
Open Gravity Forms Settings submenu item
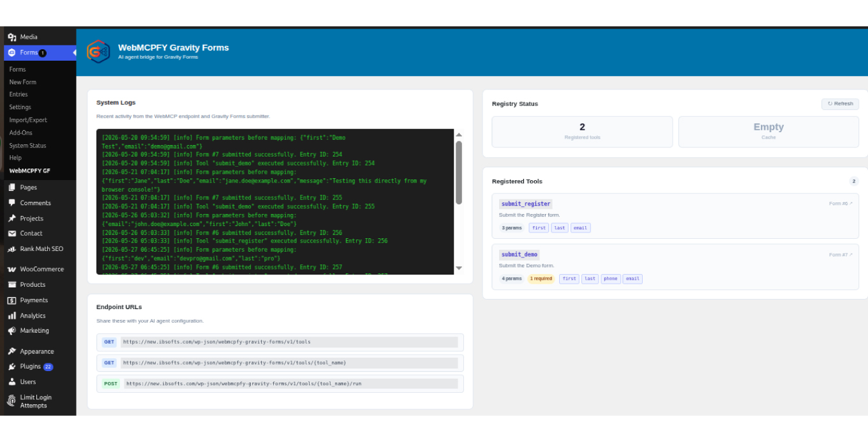[x=20, y=107]
